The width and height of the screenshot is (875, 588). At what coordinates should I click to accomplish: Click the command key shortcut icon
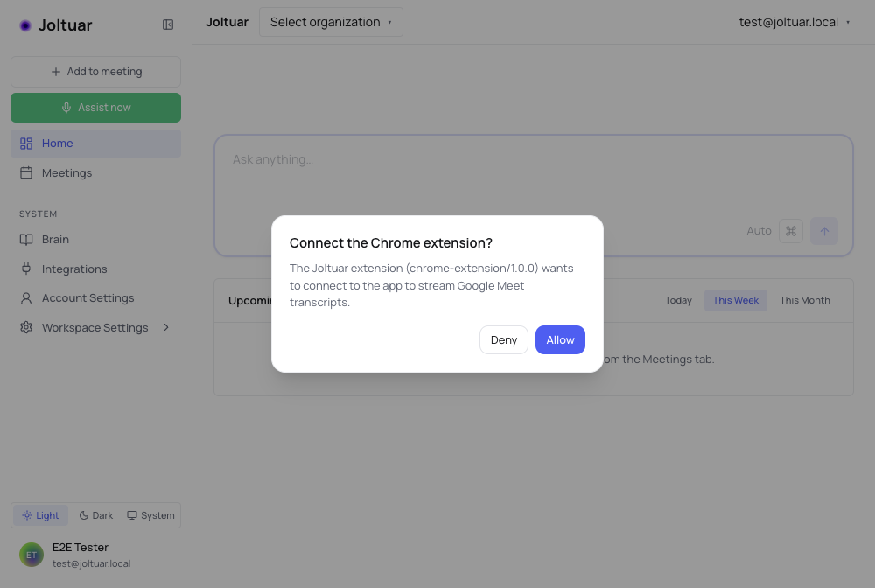pyautogui.click(x=791, y=231)
